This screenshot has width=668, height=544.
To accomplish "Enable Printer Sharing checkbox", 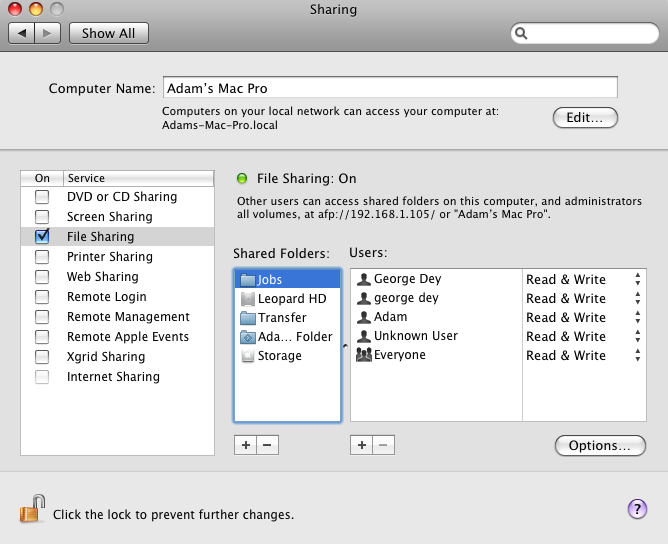I will click(x=42, y=257).
